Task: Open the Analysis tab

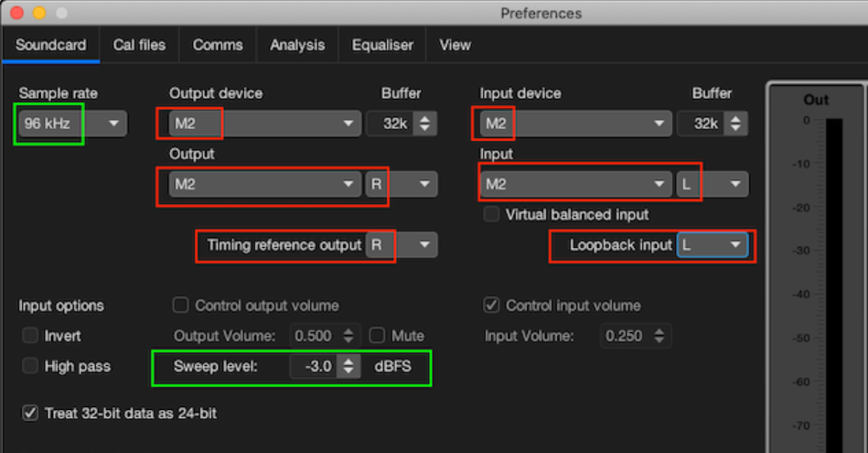Action: click(297, 45)
